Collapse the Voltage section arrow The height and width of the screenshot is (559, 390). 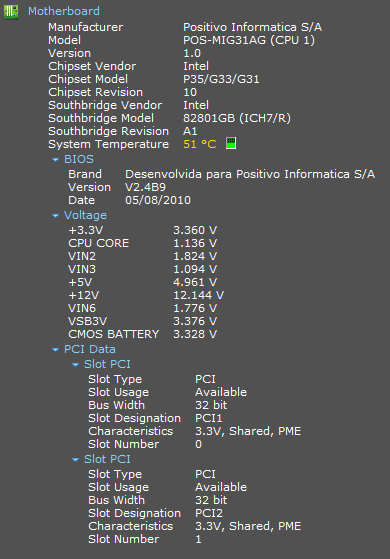55,216
